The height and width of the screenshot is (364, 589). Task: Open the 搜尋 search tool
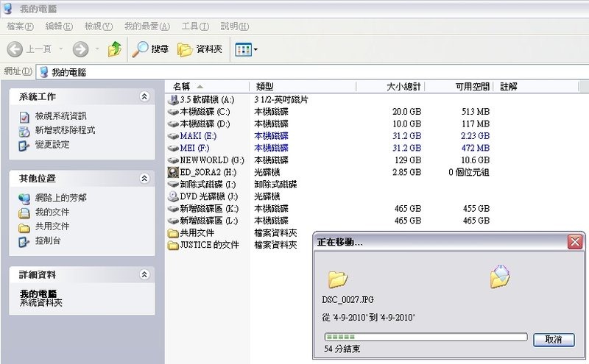(x=150, y=49)
